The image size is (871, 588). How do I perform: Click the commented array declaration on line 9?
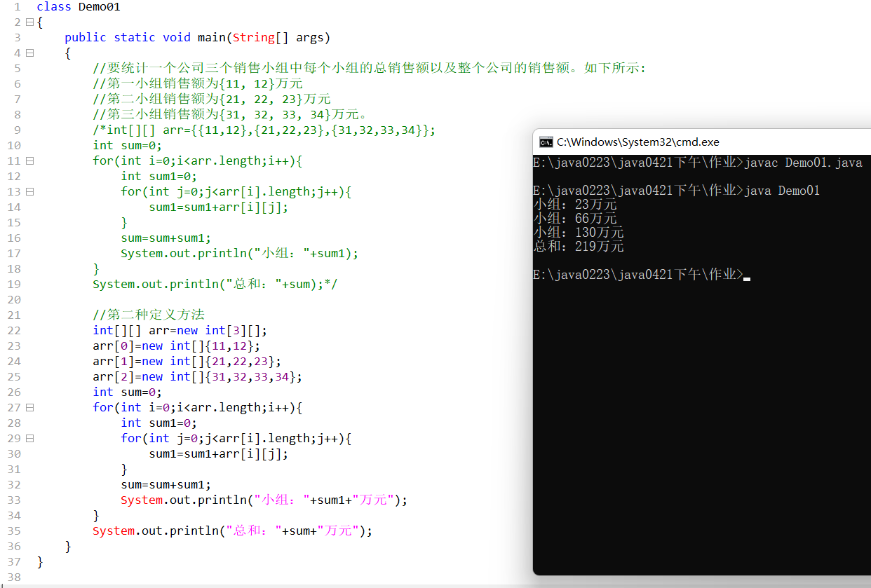(264, 130)
